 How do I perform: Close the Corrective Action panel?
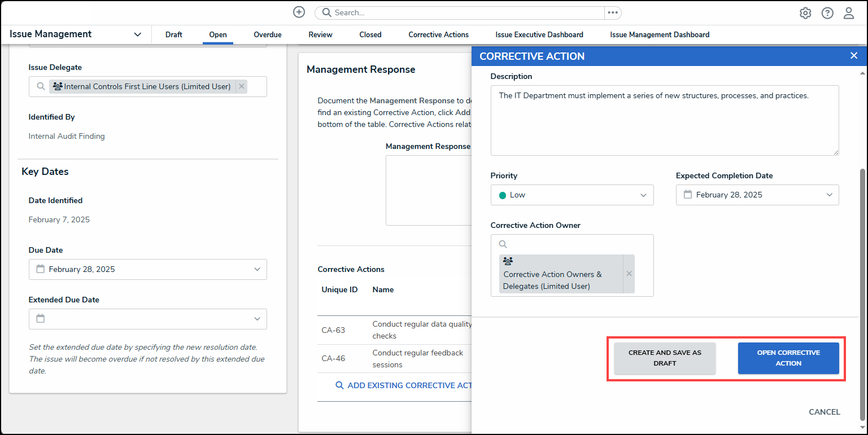854,55
